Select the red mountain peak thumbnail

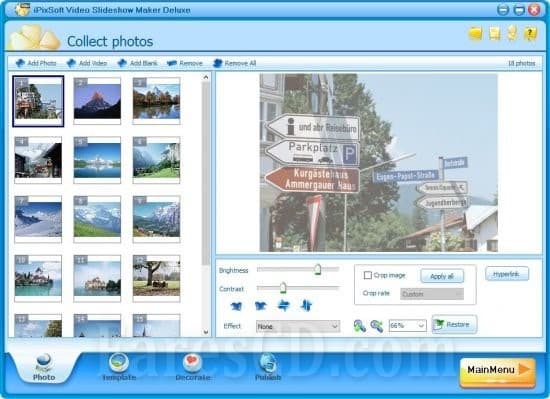click(97, 101)
